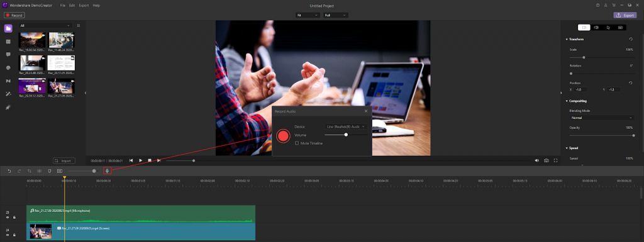Viewport: 644px width, 242px height.
Task: Open the Export menu
Action: [84, 5]
